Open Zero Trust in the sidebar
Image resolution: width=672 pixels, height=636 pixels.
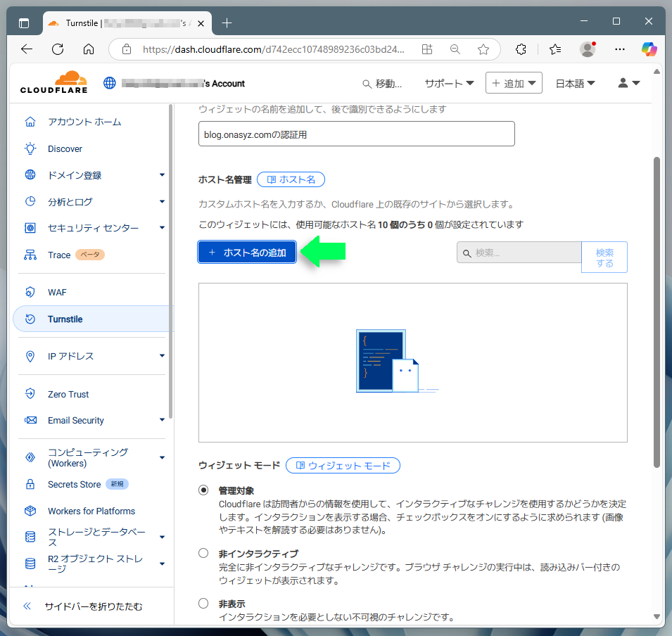pos(68,394)
